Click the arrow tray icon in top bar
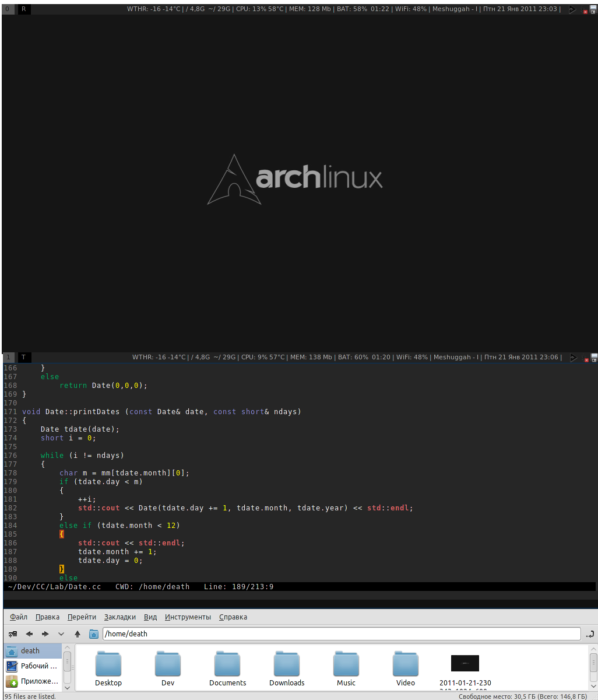 coord(573,9)
